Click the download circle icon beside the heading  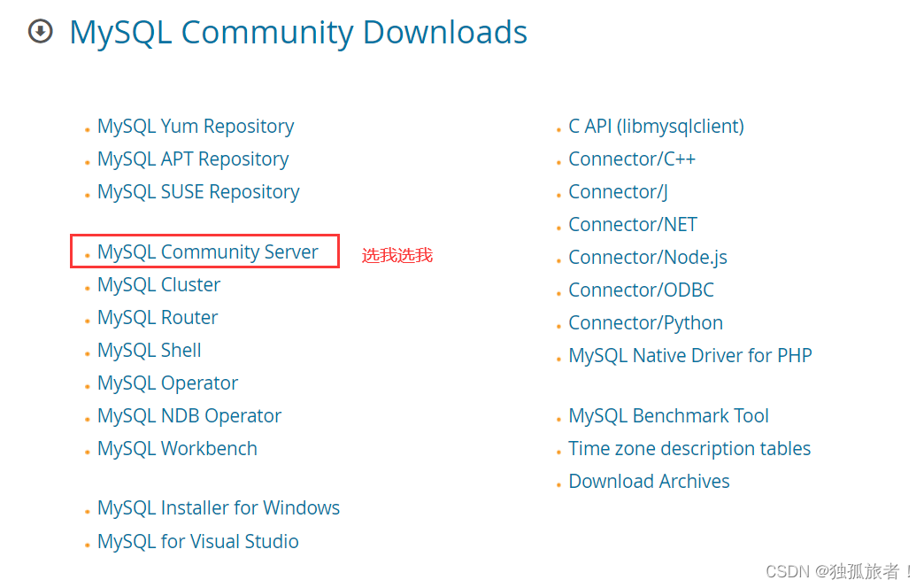click(41, 31)
